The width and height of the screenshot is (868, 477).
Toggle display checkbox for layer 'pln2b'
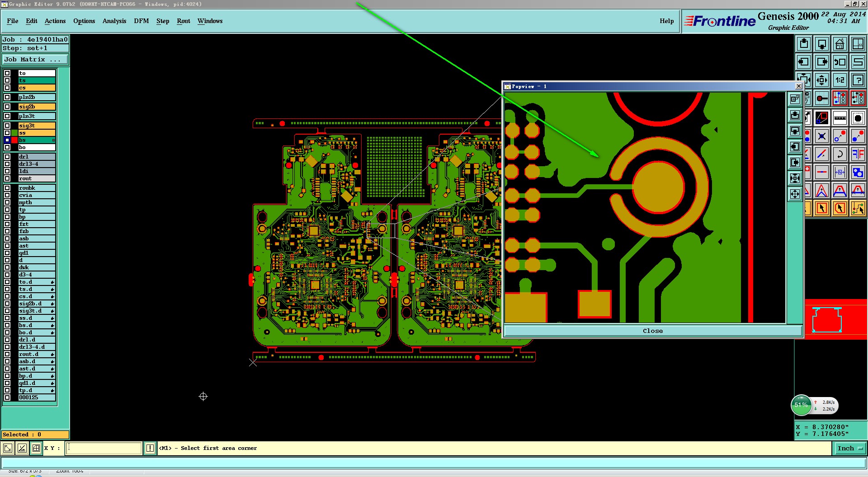coord(7,97)
